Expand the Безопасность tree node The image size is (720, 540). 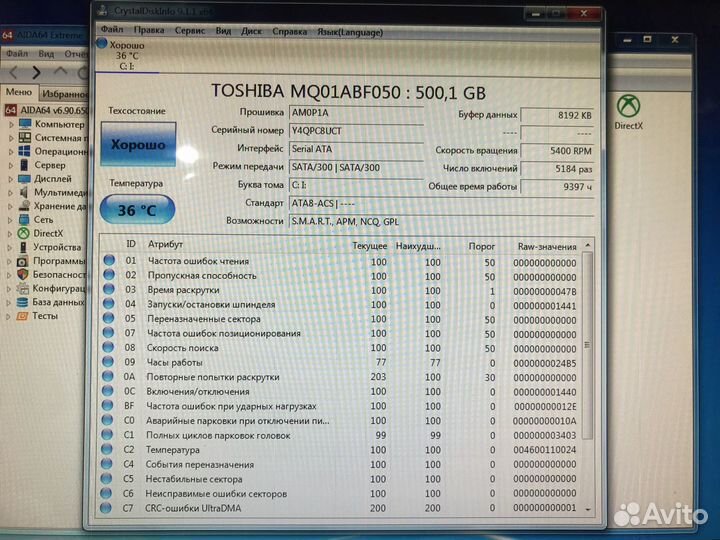[10, 274]
